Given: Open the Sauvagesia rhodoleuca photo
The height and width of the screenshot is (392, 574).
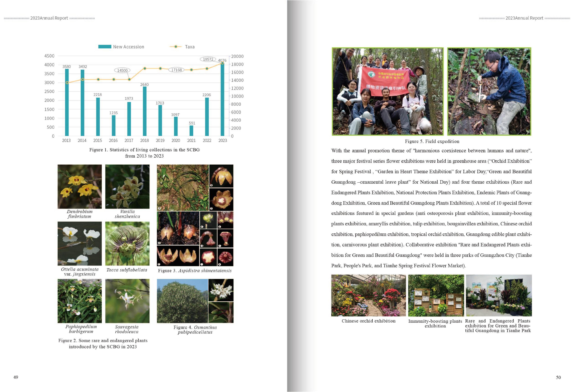Looking at the screenshot, I should click(x=127, y=301).
